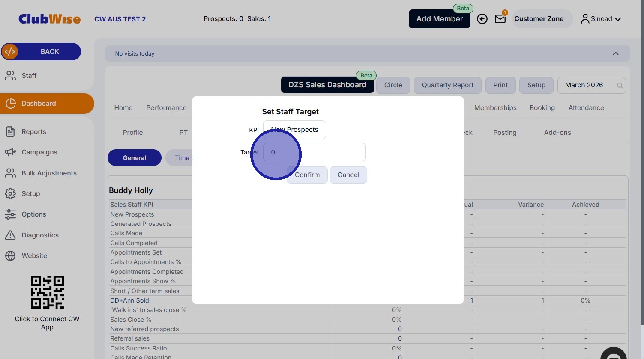Go back using the circled arrow icon

[482, 19]
